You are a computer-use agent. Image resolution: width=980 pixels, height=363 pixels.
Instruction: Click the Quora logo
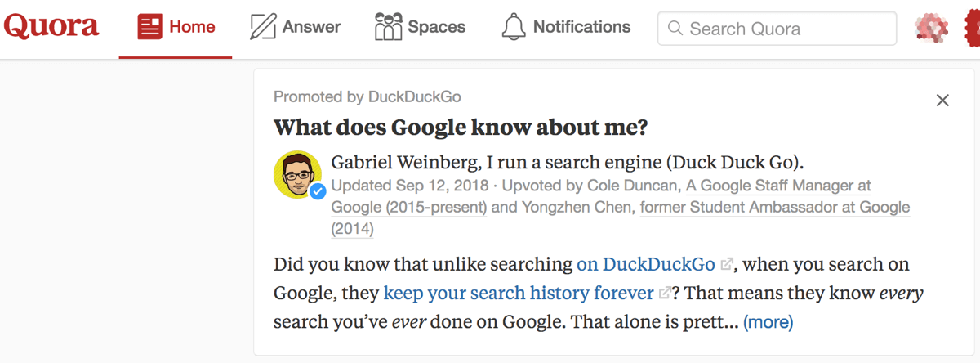(x=51, y=27)
